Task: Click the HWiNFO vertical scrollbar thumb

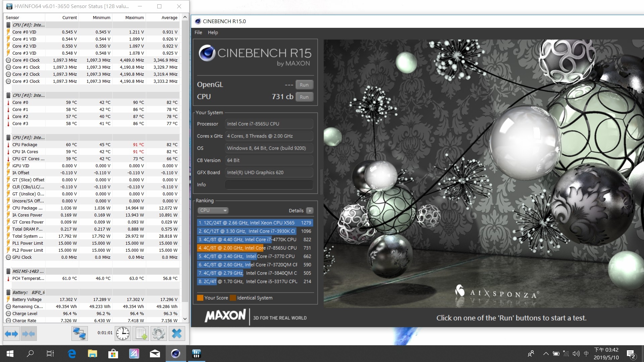Action: (x=185, y=161)
